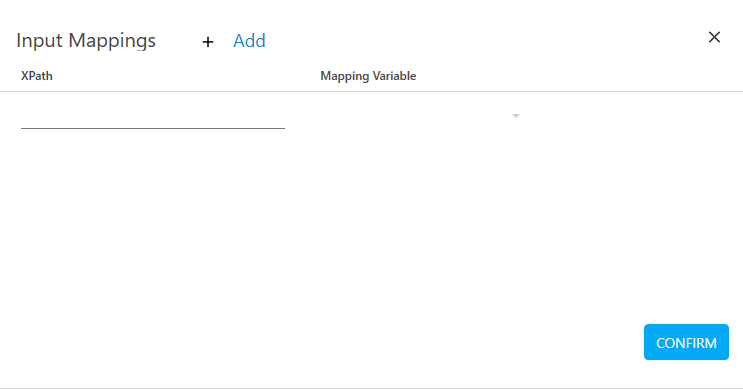The height and width of the screenshot is (389, 743).
Task: Expand the Mapping Variable dropdown arrow
Action: 516,116
